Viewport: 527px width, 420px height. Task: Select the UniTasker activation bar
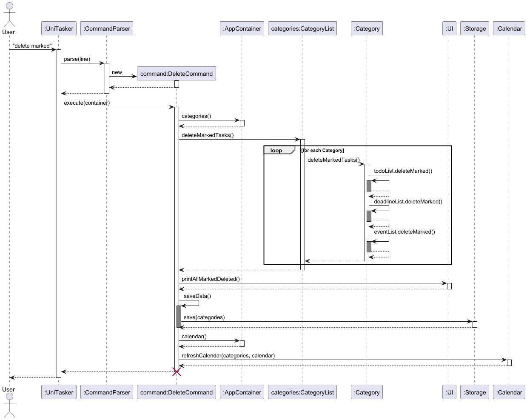tap(59, 213)
